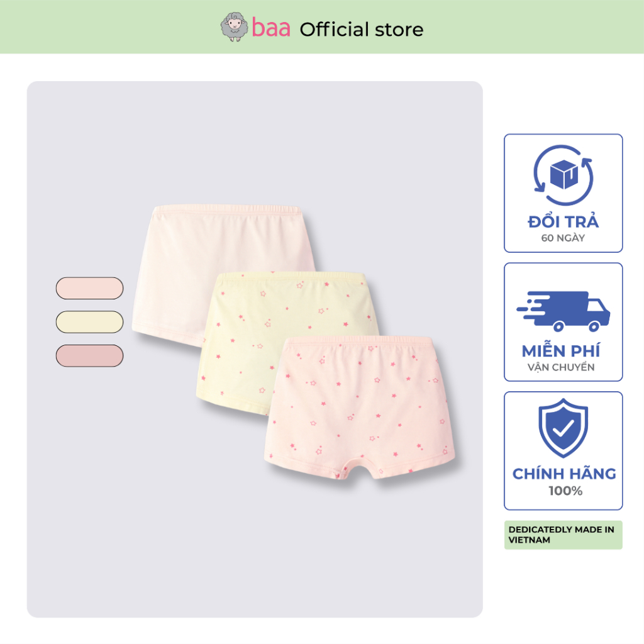The width and height of the screenshot is (644, 644).
Task: Click the shield checkmark icon
Action: click(563, 428)
